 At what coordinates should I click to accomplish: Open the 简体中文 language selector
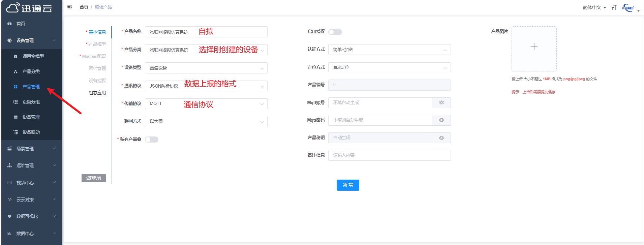point(594,7)
